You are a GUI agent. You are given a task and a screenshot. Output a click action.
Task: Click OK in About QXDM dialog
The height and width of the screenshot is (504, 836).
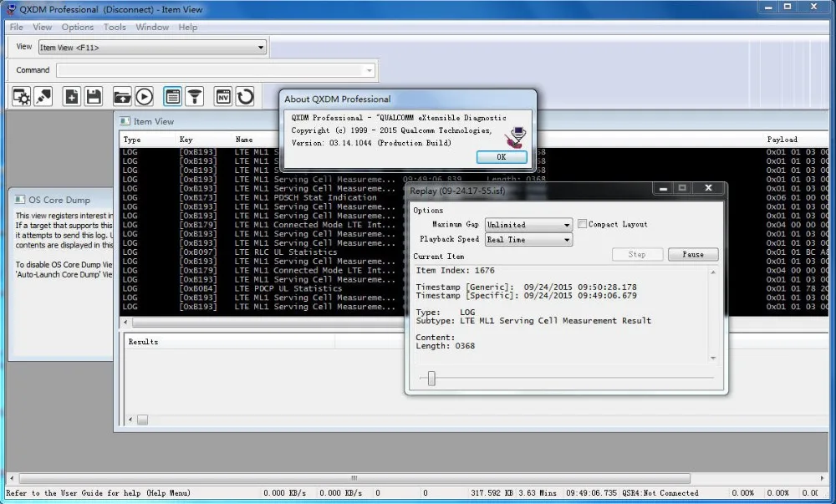[x=501, y=156]
